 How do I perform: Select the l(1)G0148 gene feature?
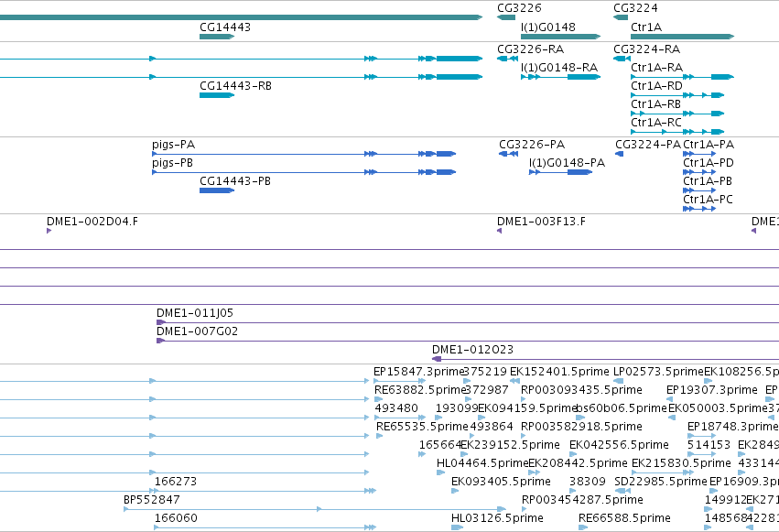point(560,37)
